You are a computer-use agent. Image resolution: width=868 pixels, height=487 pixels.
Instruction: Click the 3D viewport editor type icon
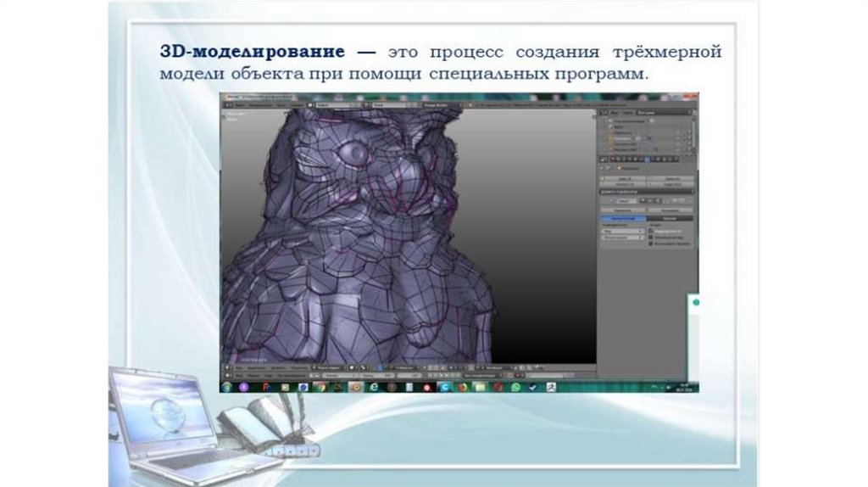(226, 367)
